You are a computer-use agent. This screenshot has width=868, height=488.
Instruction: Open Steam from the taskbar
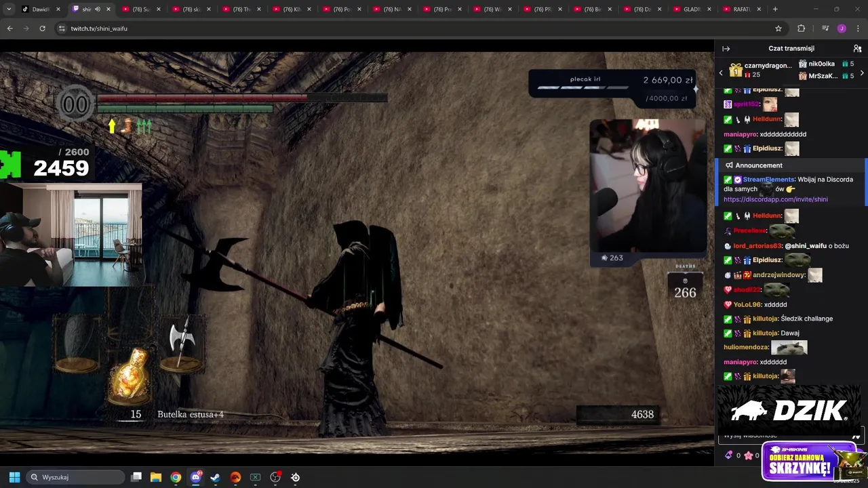click(x=216, y=477)
